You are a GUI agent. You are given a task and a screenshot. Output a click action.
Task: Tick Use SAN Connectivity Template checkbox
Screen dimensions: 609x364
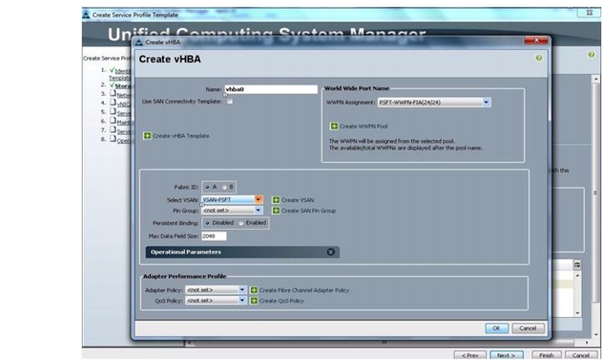(x=230, y=101)
